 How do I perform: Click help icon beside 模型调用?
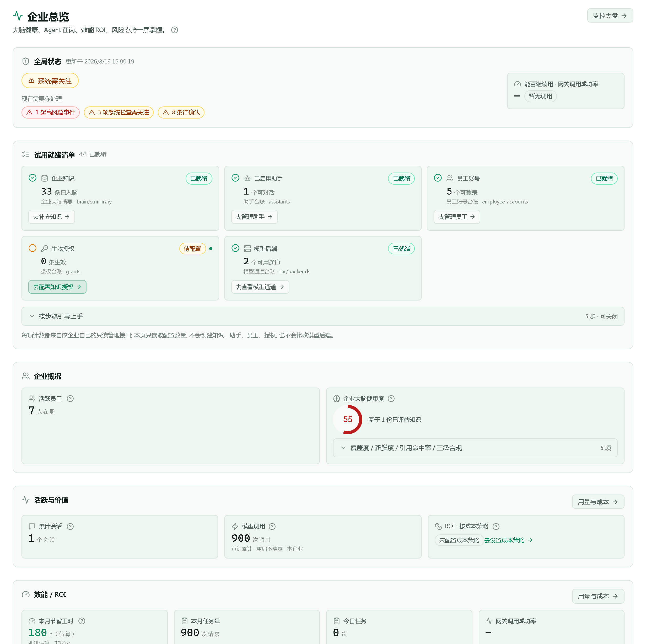(x=272, y=526)
